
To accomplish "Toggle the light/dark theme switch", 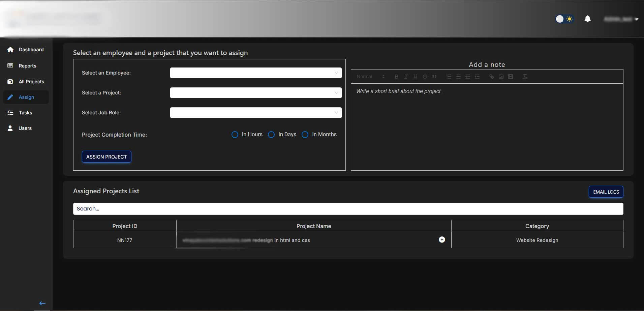I will (x=564, y=19).
